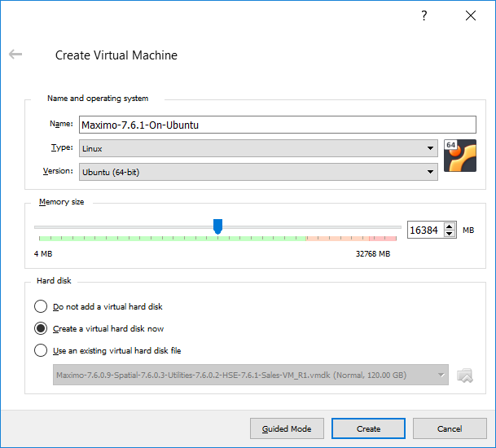
Task: Click the memory scale color bar
Action: click(217, 238)
